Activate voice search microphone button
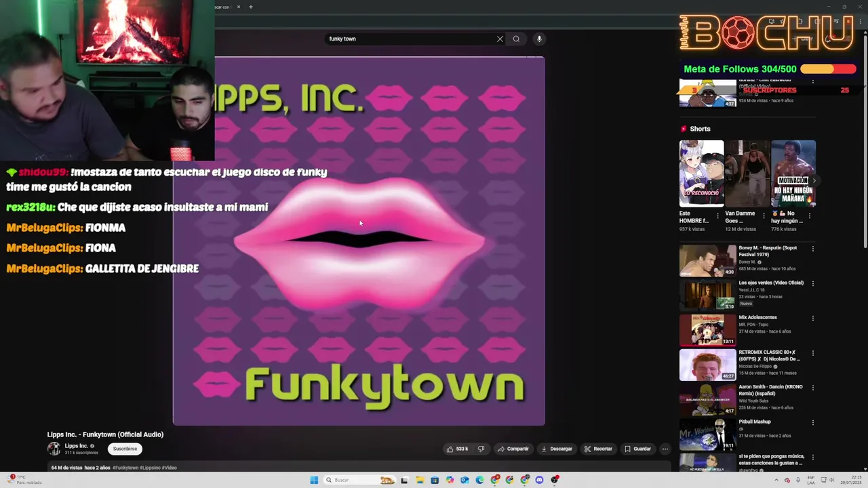Screen dimensions: 868x488 coord(539,39)
